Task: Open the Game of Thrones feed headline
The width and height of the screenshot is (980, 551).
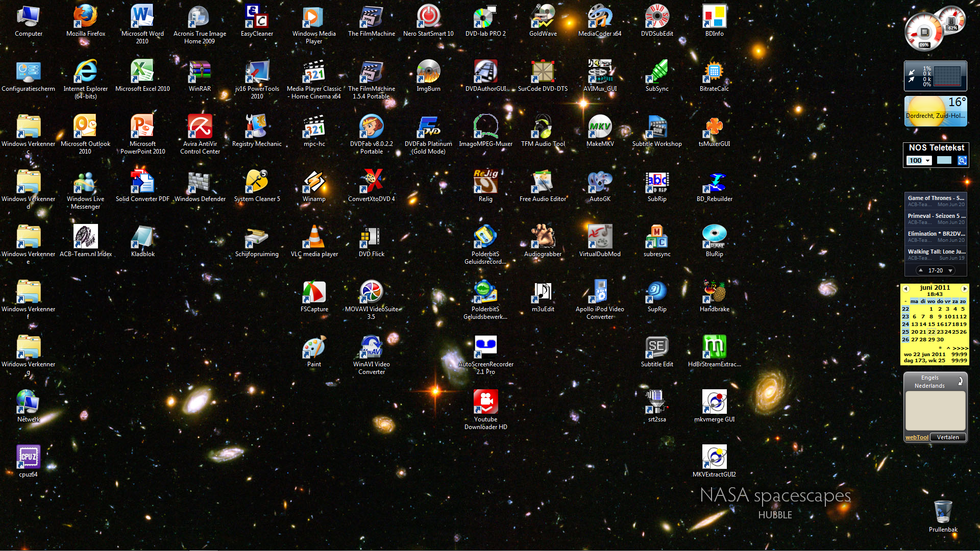Action: [936, 198]
